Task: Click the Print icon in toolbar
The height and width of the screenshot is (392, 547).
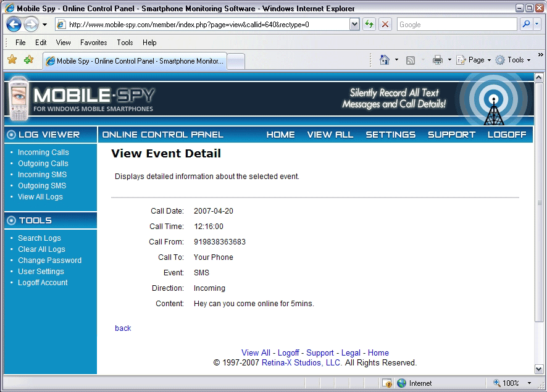Action: click(x=438, y=60)
